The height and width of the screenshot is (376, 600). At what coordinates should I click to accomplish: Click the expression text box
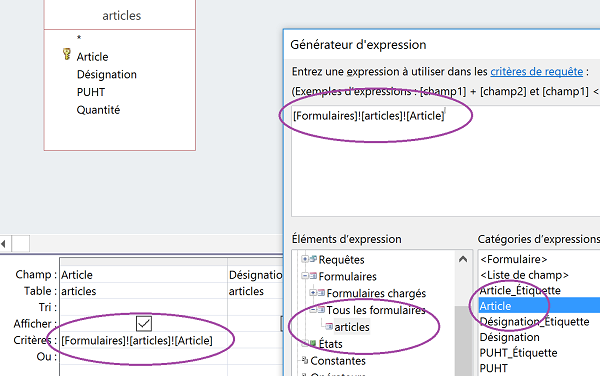[445, 161]
